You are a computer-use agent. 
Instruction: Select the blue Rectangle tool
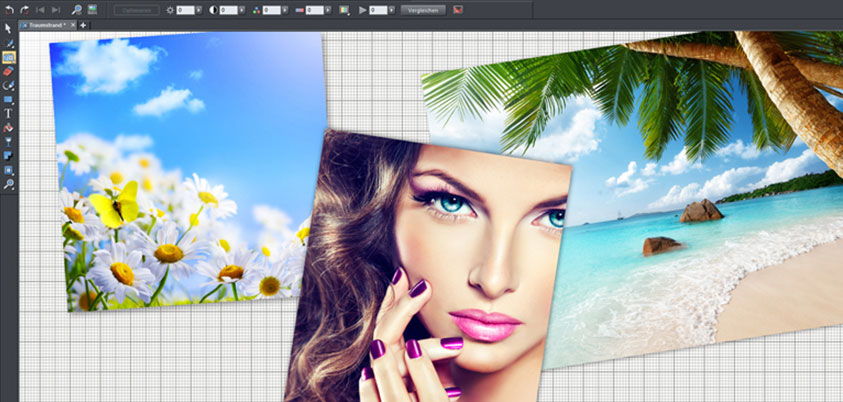[9, 99]
